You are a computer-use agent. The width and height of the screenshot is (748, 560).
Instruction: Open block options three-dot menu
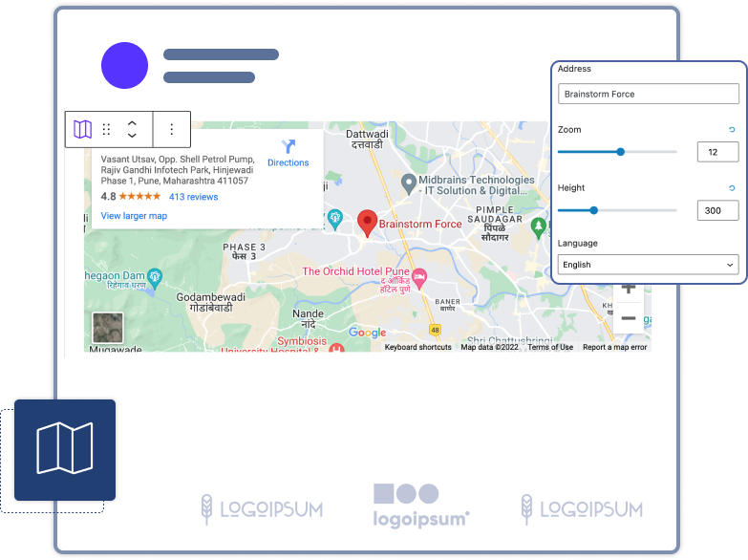[172, 129]
